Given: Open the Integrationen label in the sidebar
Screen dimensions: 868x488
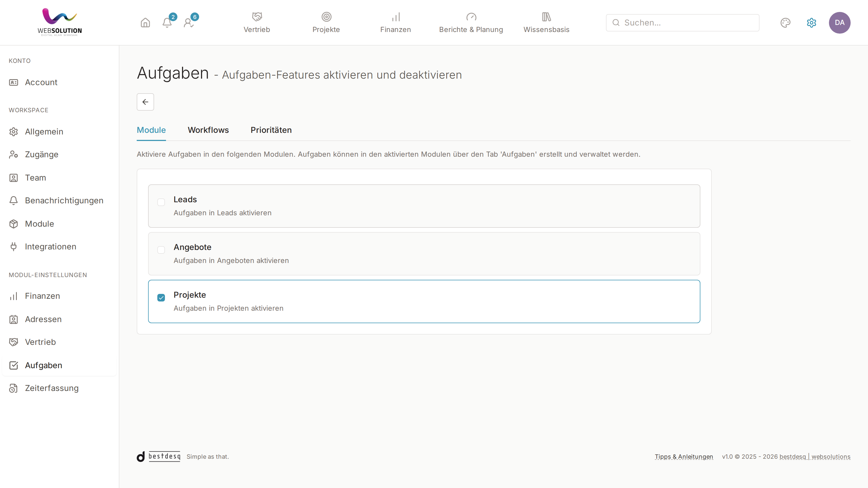Looking at the screenshot, I should [x=50, y=247].
